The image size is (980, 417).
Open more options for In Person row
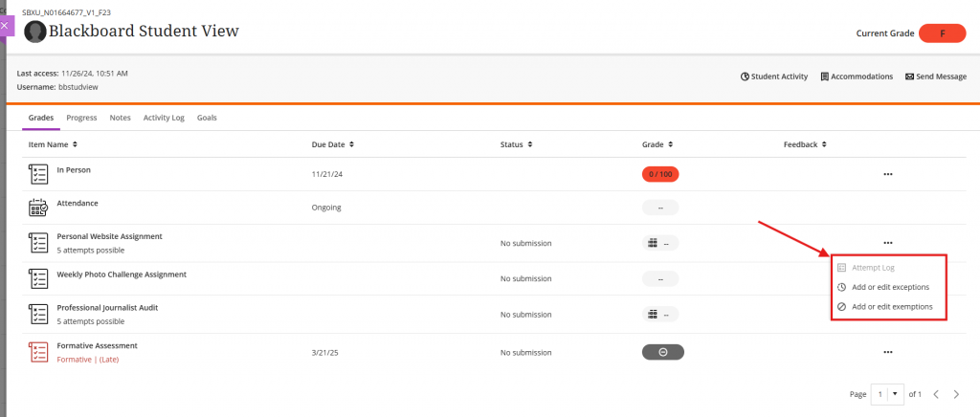point(887,174)
